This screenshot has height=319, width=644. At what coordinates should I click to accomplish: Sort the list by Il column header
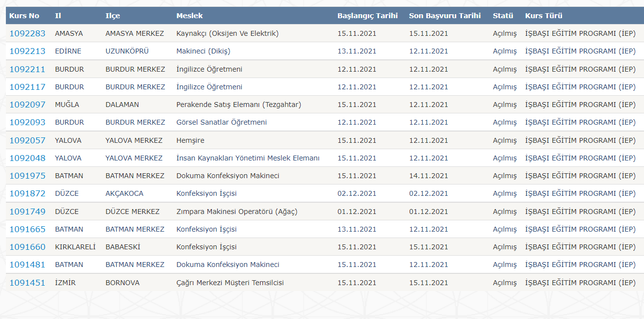click(58, 15)
